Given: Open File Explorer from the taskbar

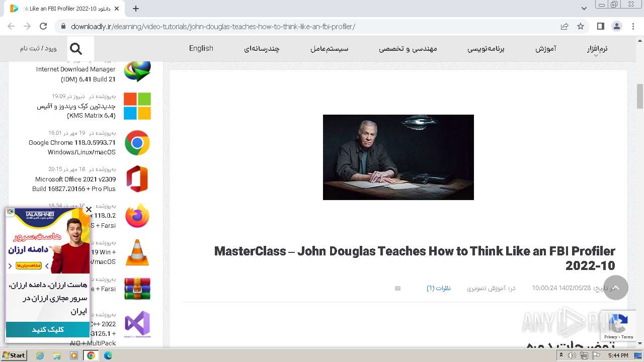Looking at the screenshot, I should coord(57,355).
